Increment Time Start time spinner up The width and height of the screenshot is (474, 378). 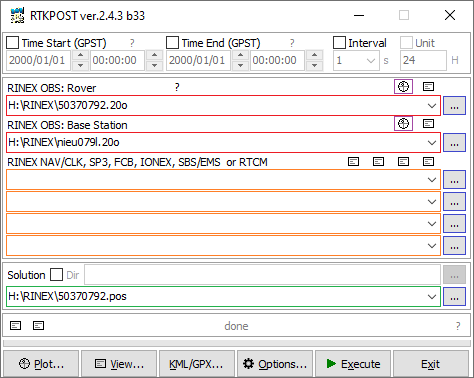click(x=154, y=55)
